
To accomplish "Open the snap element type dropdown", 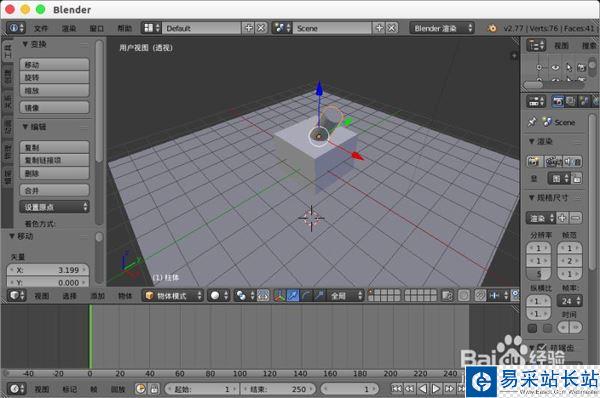I will point(499,295).
